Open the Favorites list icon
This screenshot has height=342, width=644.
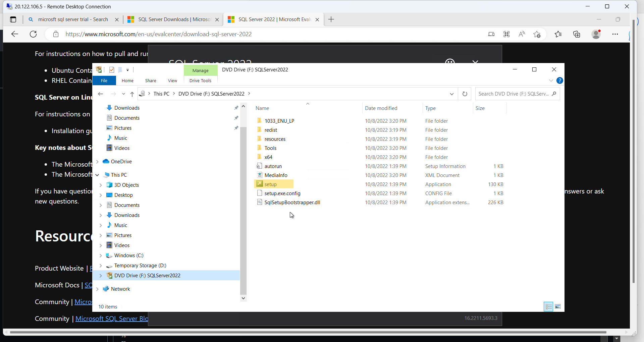point(558,34)
